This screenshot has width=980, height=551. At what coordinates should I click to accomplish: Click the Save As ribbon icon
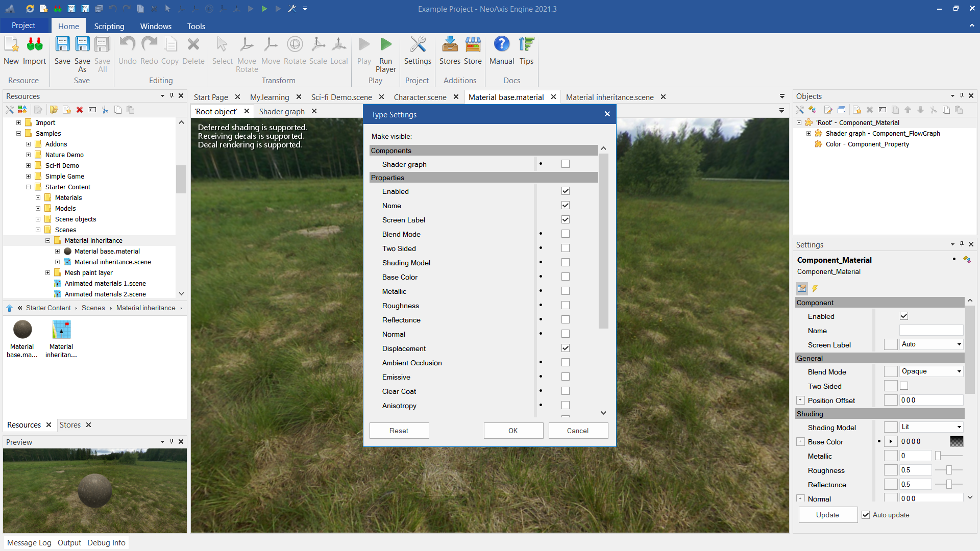(82, 45)
